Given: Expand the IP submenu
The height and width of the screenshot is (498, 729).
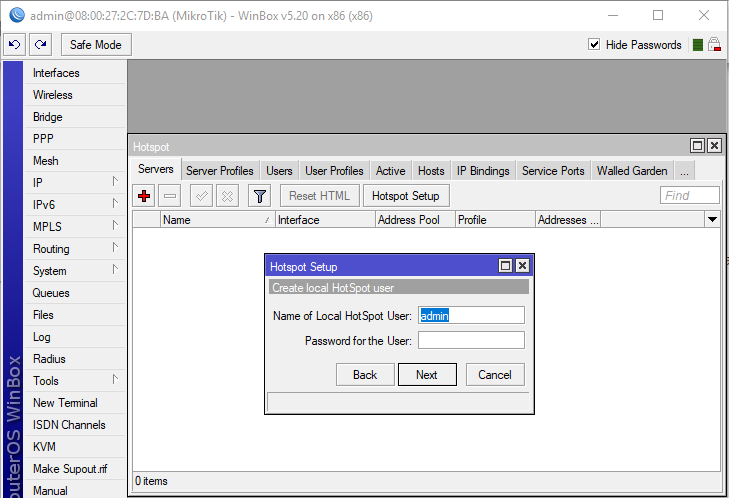Looking at the screenshot, I should pos(115,181).
